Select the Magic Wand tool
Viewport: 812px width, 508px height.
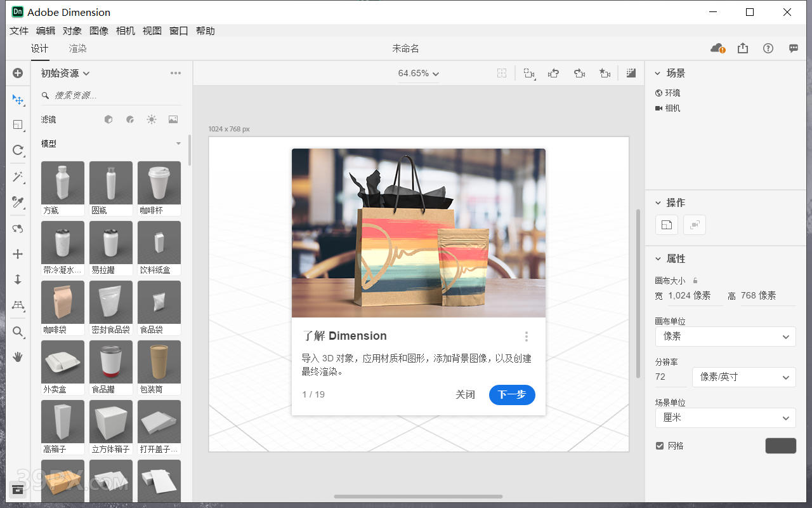pos(18,177)
